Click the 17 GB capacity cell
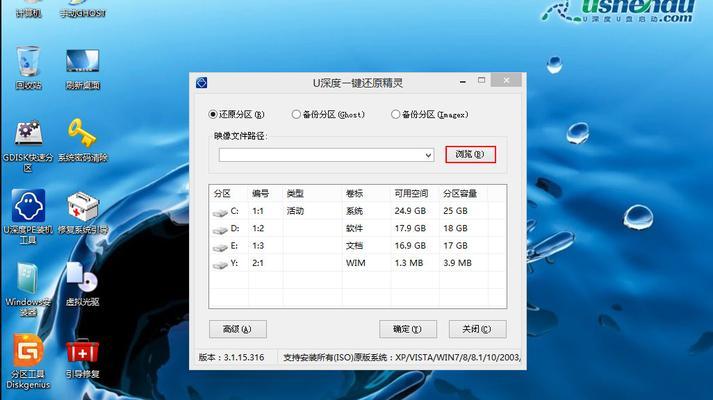Screen dimensions: 713x400 [455, 245]
